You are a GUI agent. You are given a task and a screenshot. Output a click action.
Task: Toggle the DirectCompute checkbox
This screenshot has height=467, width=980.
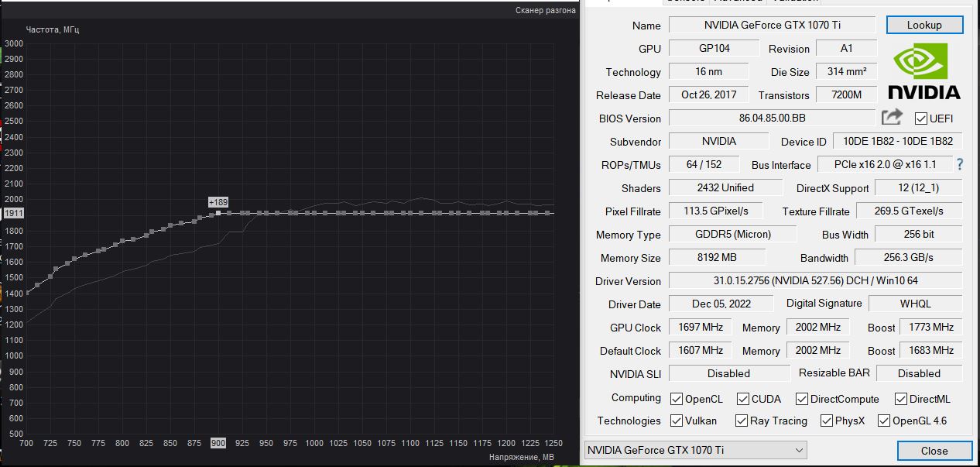point(802,399)
